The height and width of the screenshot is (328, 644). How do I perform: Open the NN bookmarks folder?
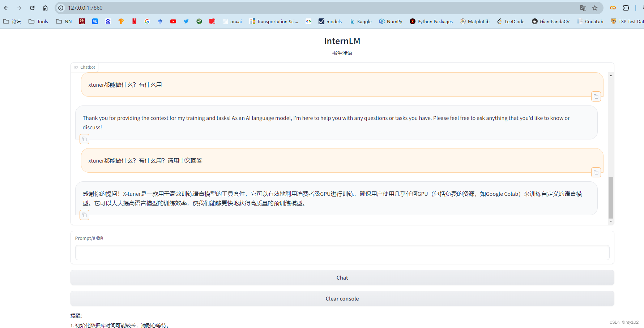tap(64, 22)
